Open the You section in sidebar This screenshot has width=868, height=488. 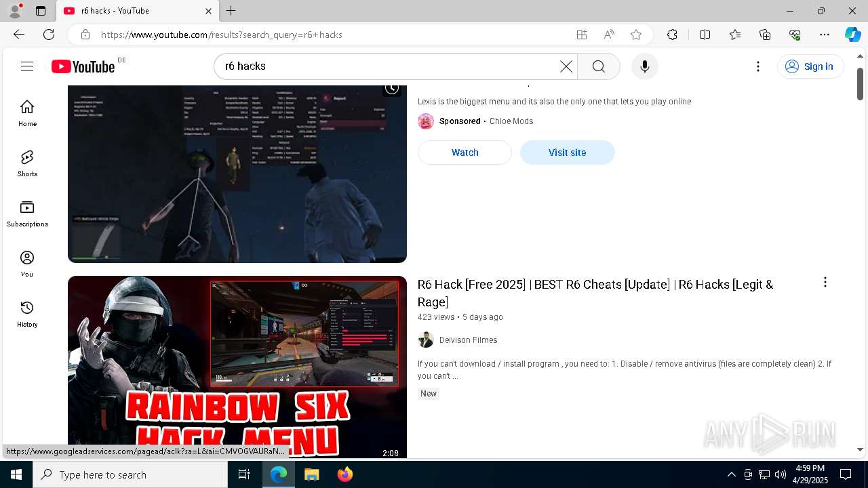[x=27, y=264]
